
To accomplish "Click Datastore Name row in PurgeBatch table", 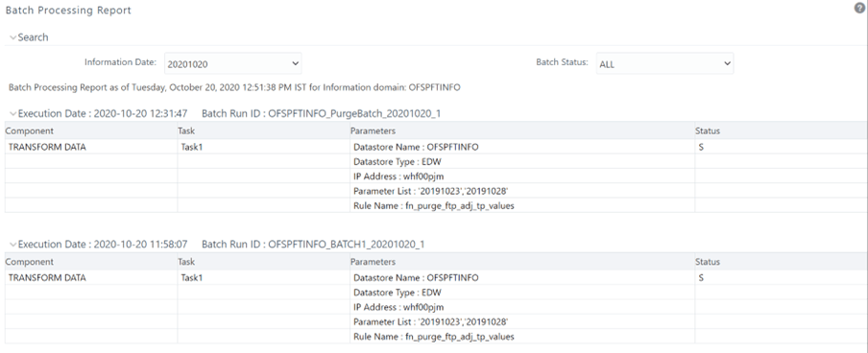I will pyautogui.click(x=416, y=147).
